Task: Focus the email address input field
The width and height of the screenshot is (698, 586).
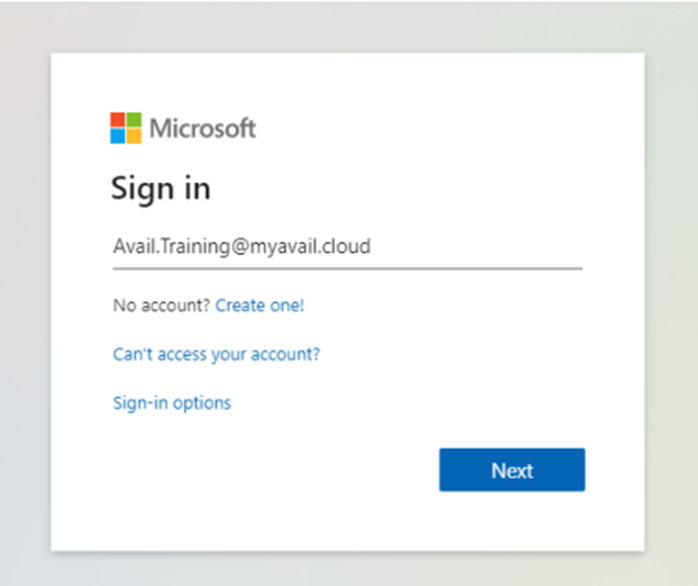Action: point(347,247)
